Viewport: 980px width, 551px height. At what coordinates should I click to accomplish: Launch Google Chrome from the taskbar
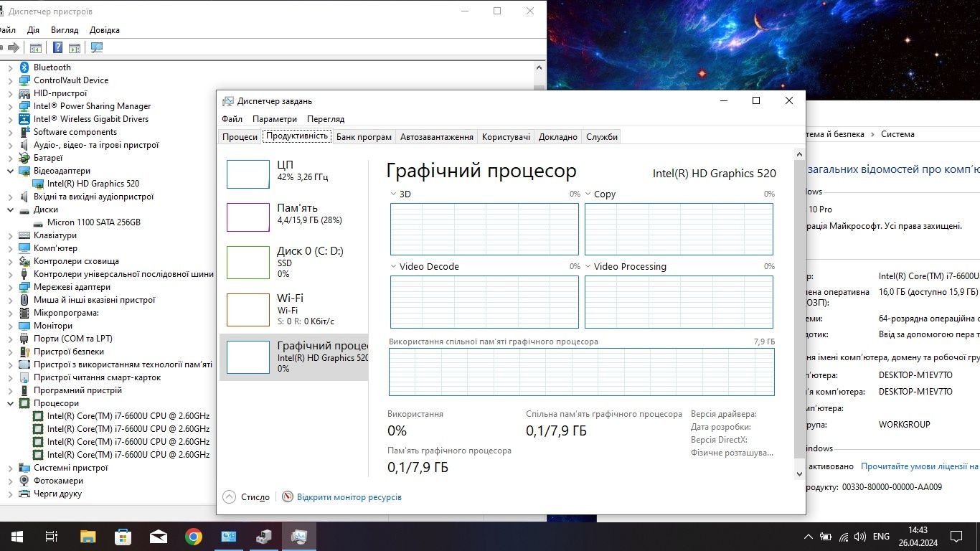tap(193, 536)
